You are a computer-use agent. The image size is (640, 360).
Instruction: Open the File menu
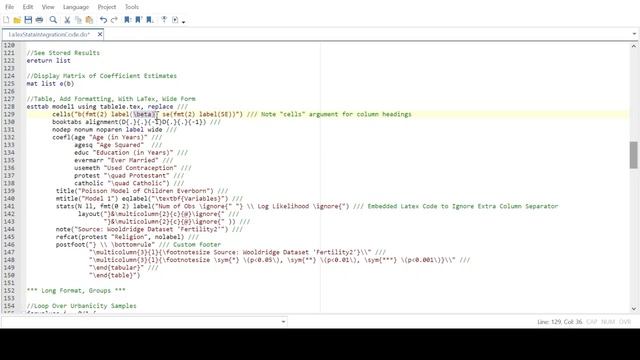(9, 7)
